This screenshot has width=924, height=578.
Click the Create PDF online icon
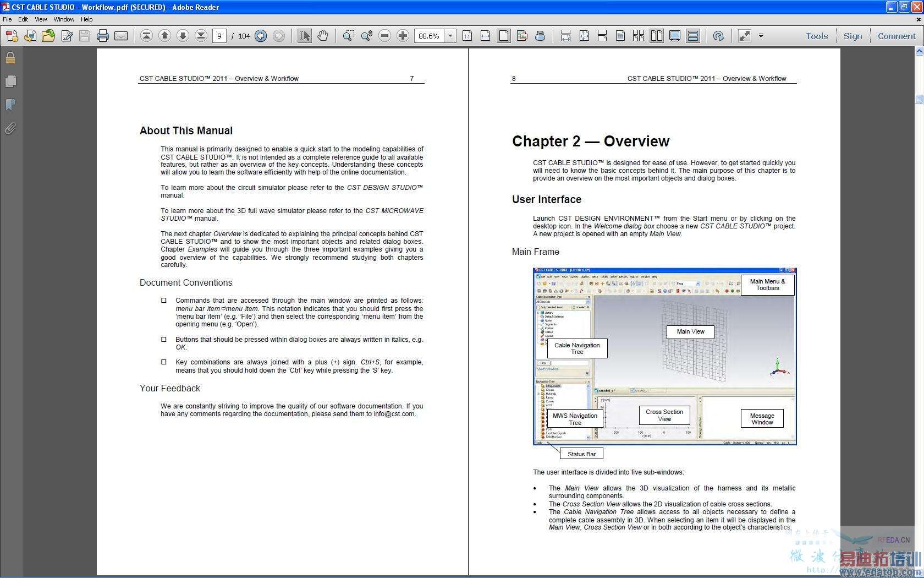(12, 36)
